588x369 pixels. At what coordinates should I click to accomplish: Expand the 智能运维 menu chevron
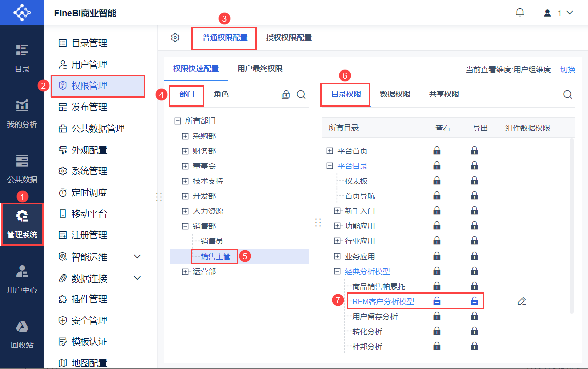pyautogui.click(x=137, y=257)
